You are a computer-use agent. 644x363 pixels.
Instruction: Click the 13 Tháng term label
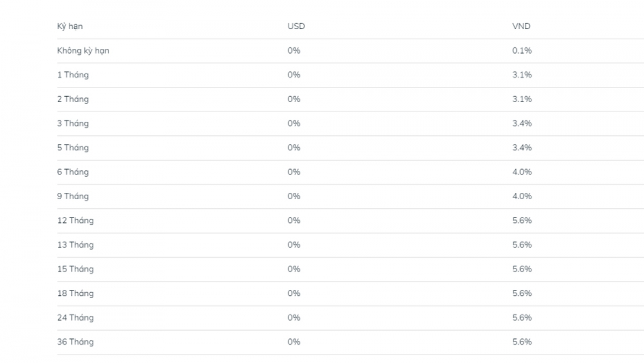[x=75, y=245]
